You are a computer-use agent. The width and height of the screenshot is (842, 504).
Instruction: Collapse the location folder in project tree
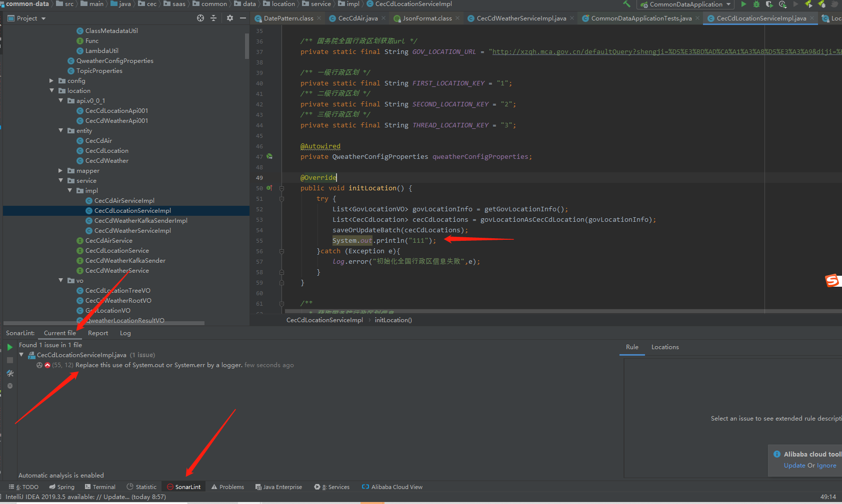pyautogui.click(x=51, y=90)
